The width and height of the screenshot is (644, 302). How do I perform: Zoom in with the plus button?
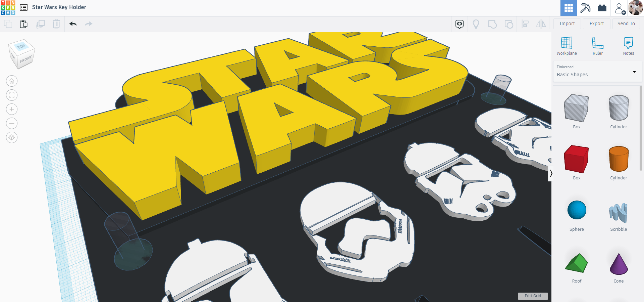[x=12, y=109]
